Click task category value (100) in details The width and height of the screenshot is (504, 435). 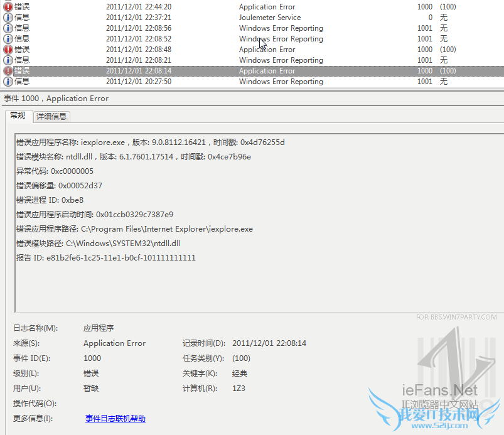coord(241,358)
